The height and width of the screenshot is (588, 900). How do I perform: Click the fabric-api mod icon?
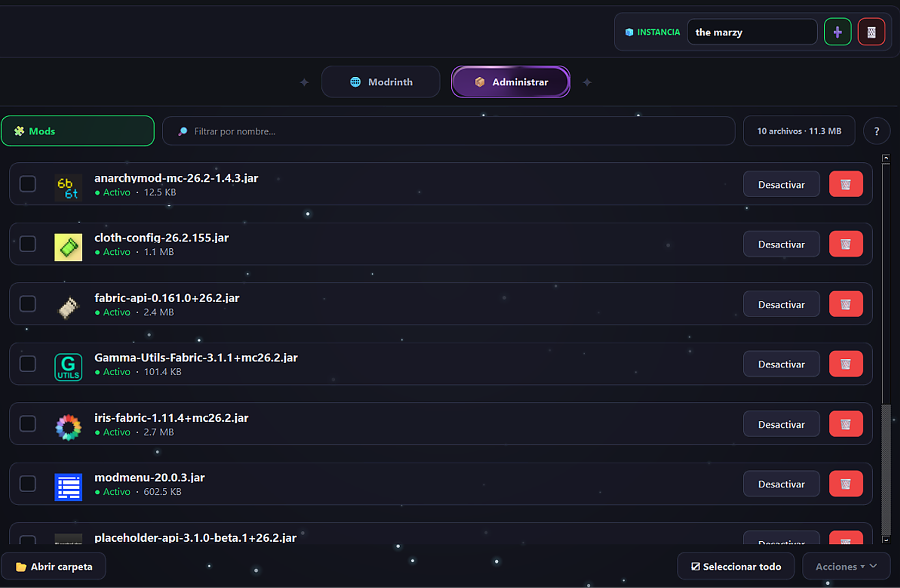68,307
